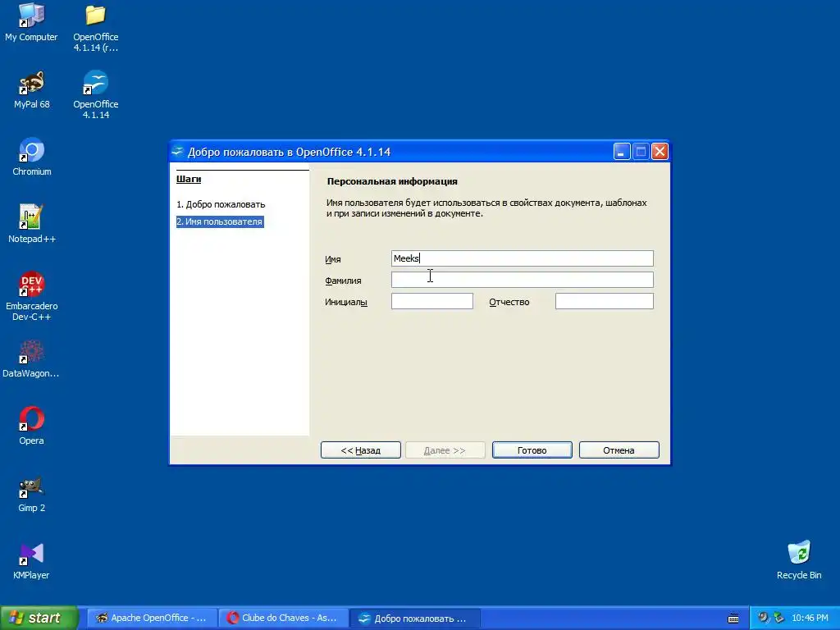Select Embarcadero Dev-C++ desktop icon
The image size is (840, 630).
pos(32,296)
